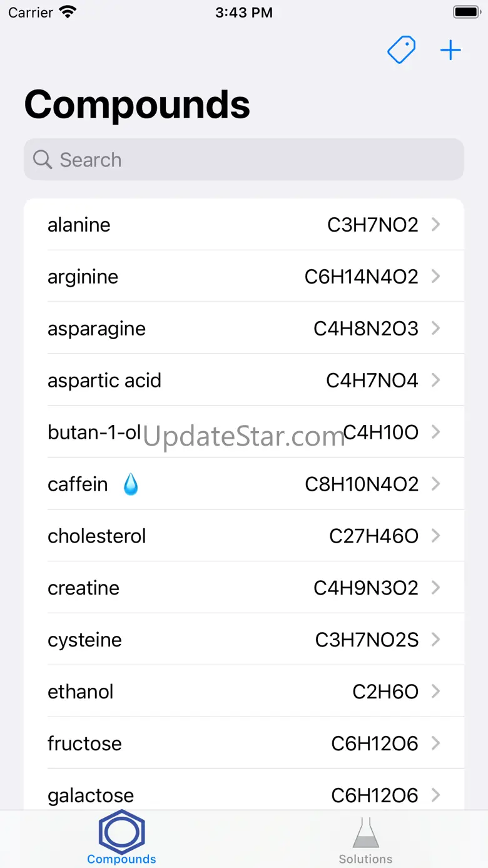Open the creatine compound row
The height and width of the screenshot is (868, 488).
click(244, 588)
